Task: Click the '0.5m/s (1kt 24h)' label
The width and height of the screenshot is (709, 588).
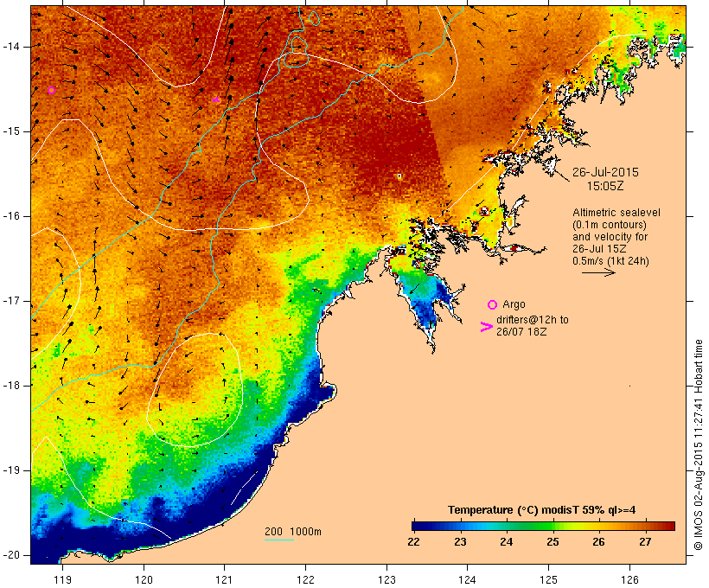Action: (x=610, y=261)
